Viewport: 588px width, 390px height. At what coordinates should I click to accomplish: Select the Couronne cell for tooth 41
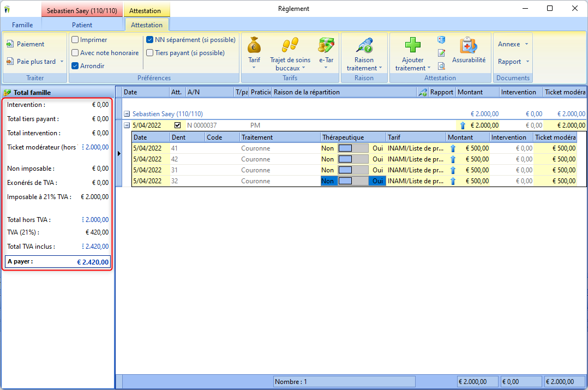(280, 148)
